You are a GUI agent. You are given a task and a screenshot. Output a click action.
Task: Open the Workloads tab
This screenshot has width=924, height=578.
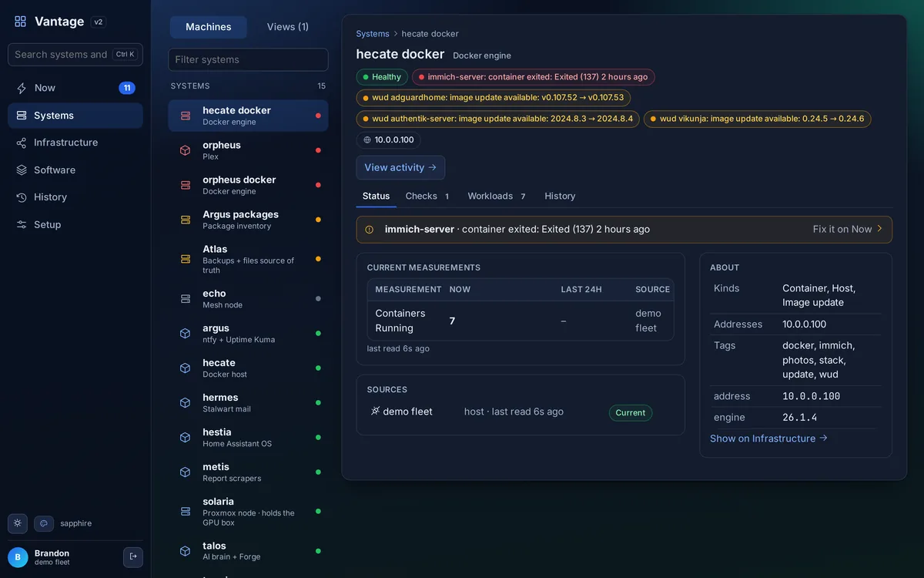pos(497,197)
